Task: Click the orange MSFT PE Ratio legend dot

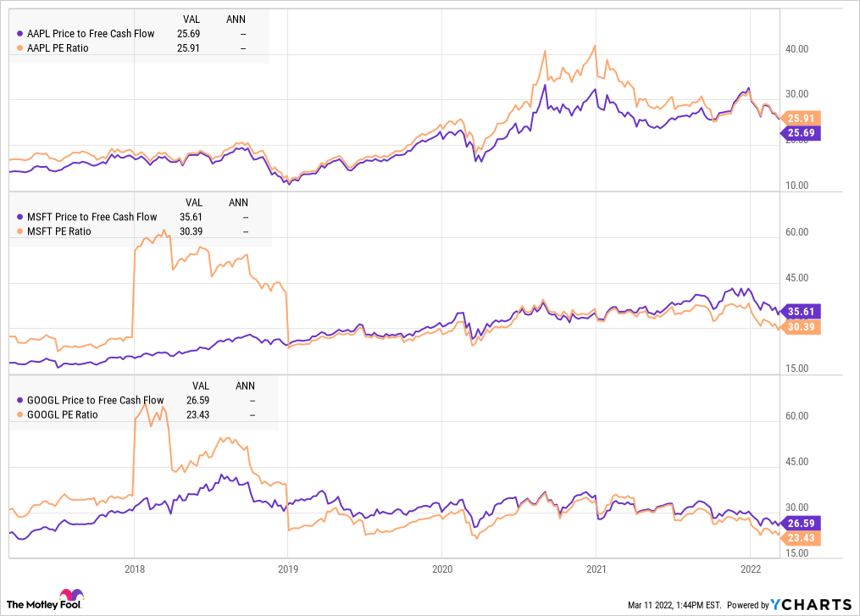Action: pos(20,231)
